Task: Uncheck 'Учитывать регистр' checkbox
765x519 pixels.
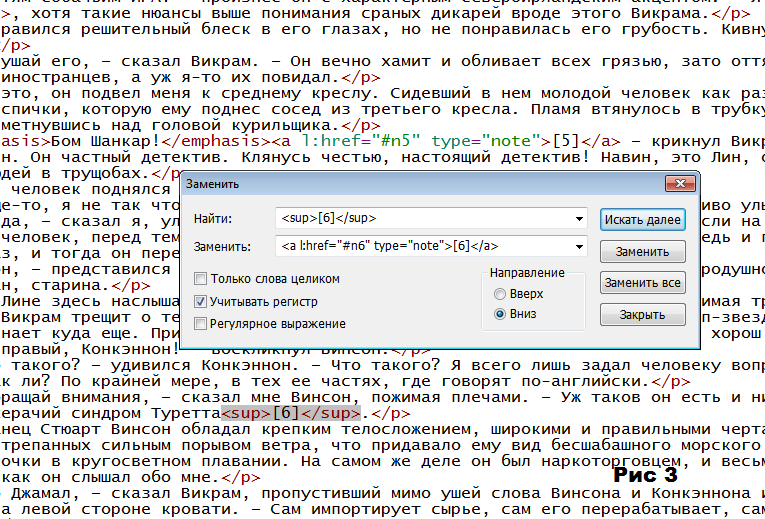Action: [x=201, y=301]
